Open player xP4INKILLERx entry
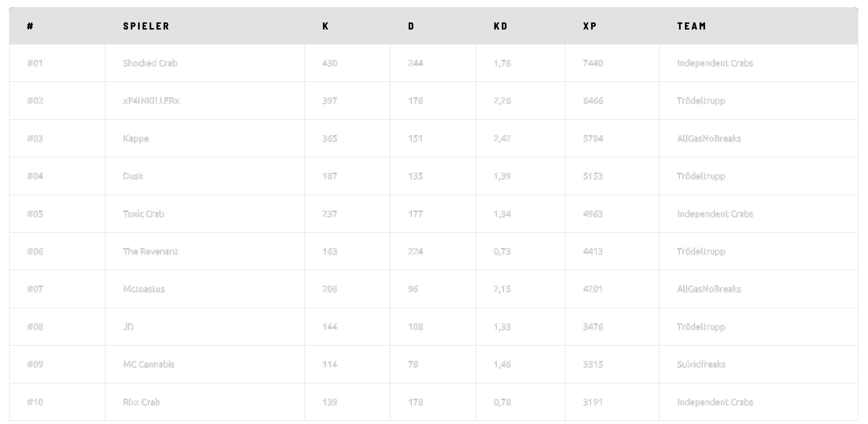868x424 pixels. [151, 100]
